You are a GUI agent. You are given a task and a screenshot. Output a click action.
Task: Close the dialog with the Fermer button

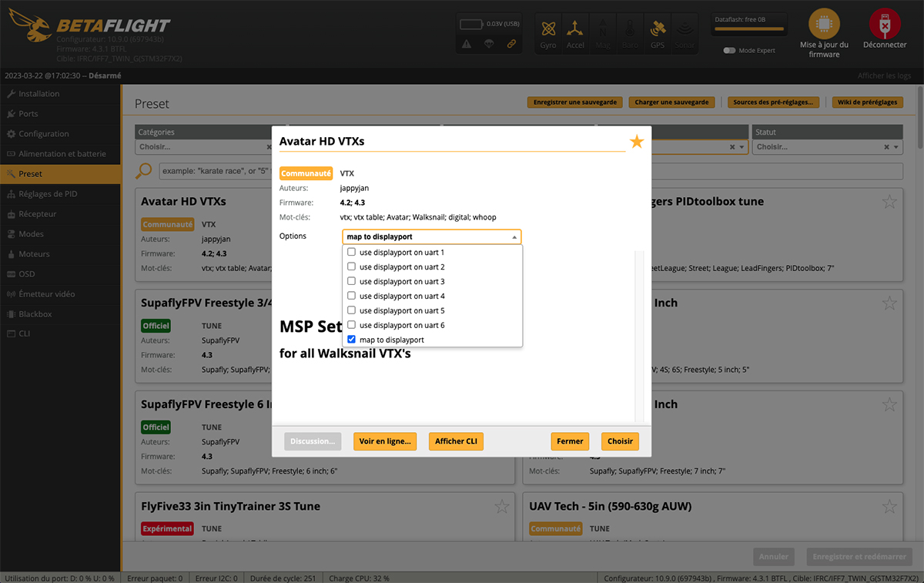(570, 441)
